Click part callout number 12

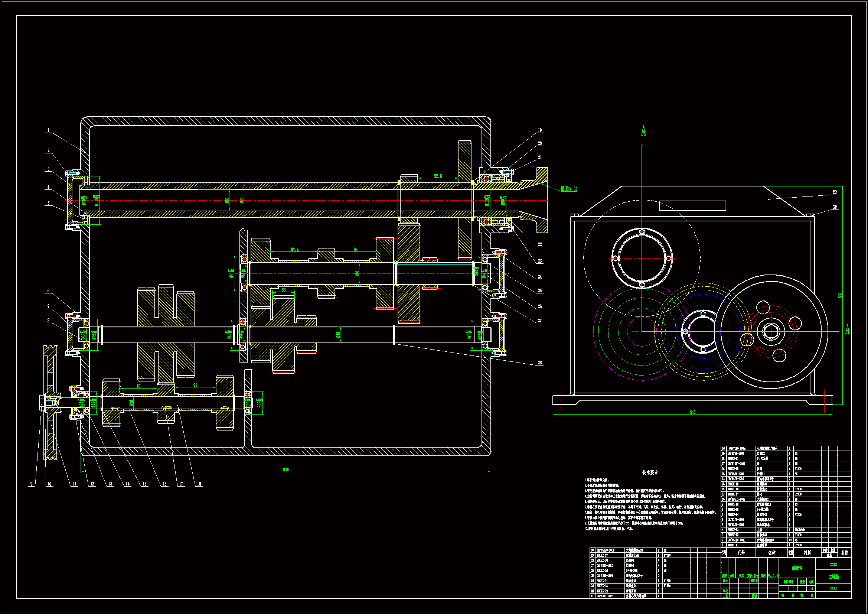pyautogui.click(x=92, y=484)
